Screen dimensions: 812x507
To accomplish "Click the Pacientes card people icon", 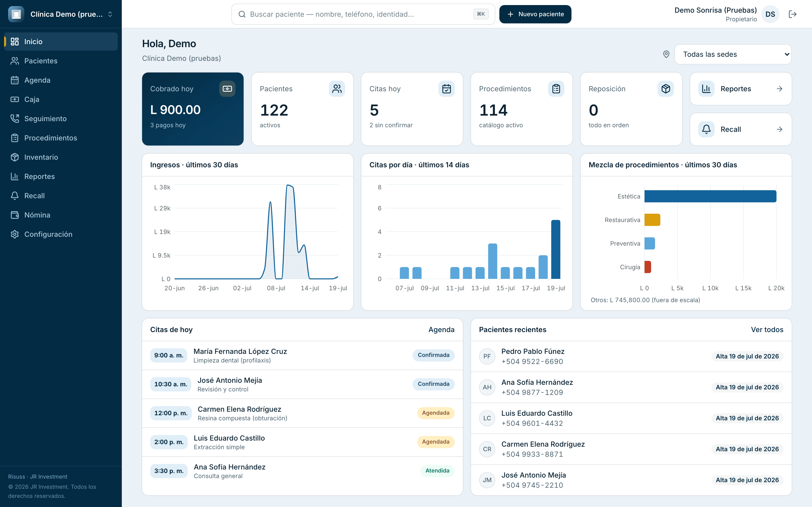I will [x=337, y=89].
